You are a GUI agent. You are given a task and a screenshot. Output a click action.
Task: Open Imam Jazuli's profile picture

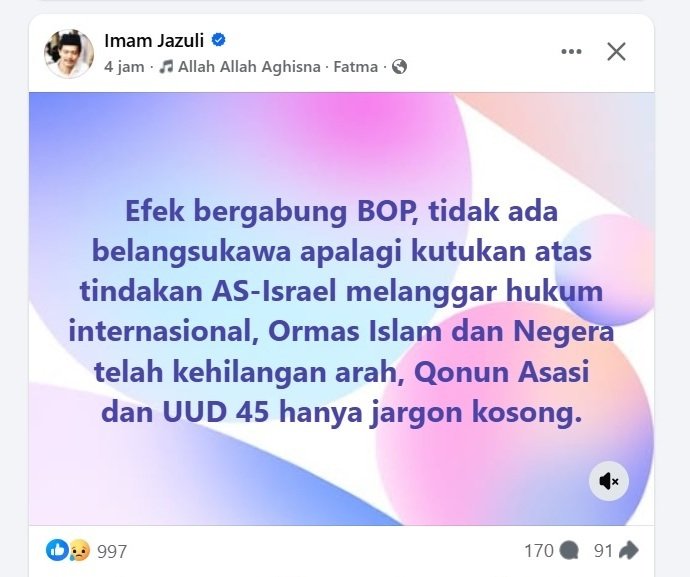point(69,54)
